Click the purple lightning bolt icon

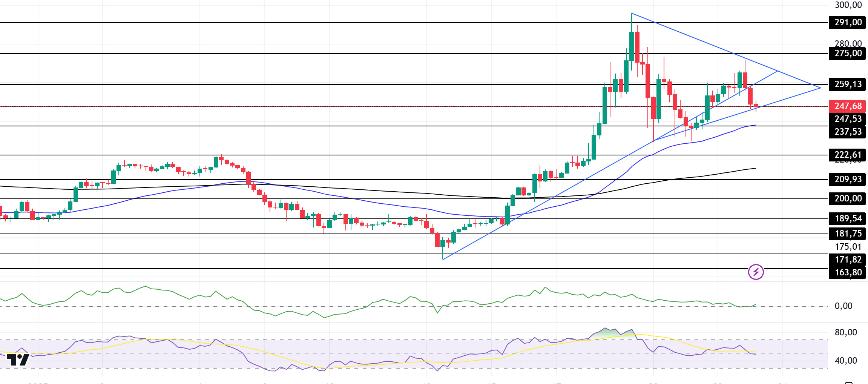(756, 272)
